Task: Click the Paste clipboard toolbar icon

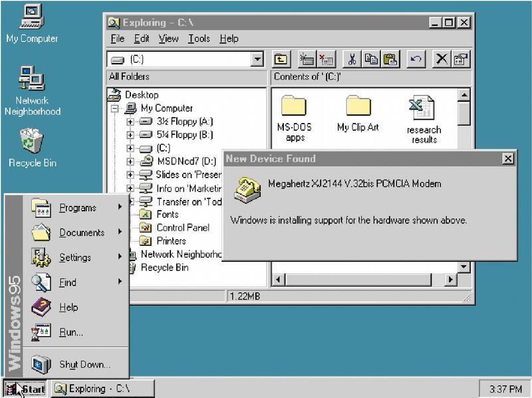Action: pos(390,59)
